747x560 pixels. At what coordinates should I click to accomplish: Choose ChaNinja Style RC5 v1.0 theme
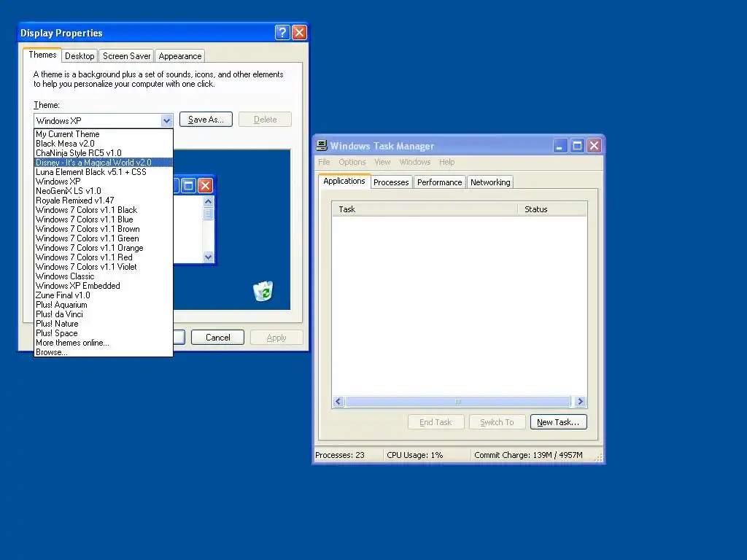[104, 153]
